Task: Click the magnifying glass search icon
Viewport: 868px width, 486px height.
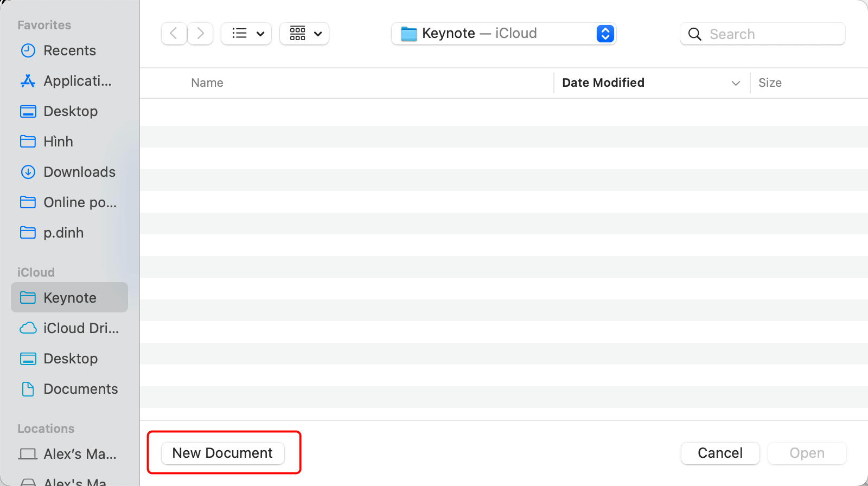Action: click(x=694, y=34)
